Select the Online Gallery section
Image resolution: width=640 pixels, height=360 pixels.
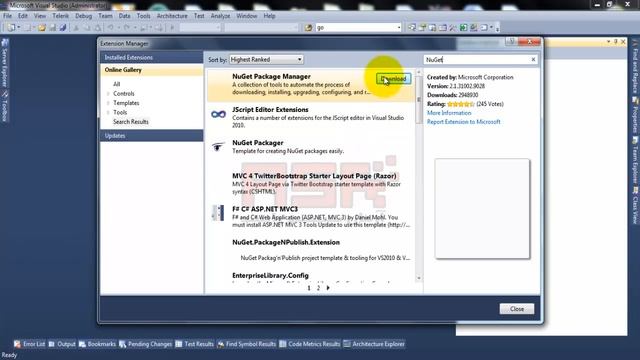pos(151,70)
